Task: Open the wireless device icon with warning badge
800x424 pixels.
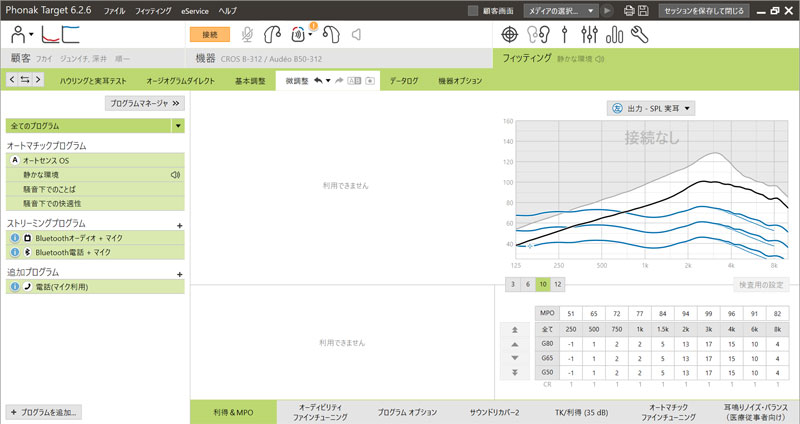Action: coord(298,35)
